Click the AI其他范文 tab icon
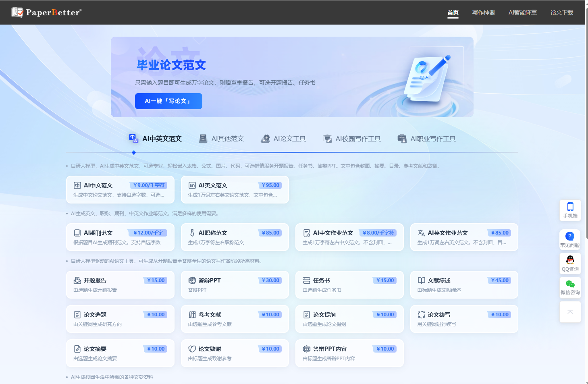 click(x=203, y=139)
